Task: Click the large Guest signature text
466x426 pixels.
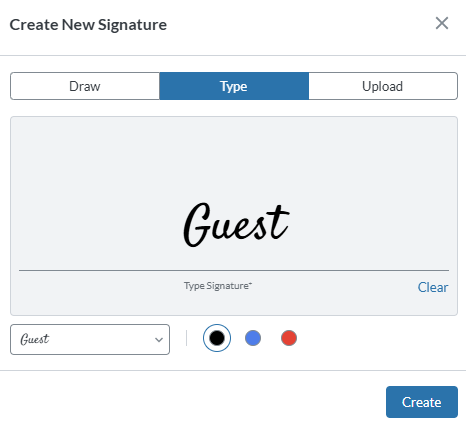Action: coord(236,224)
